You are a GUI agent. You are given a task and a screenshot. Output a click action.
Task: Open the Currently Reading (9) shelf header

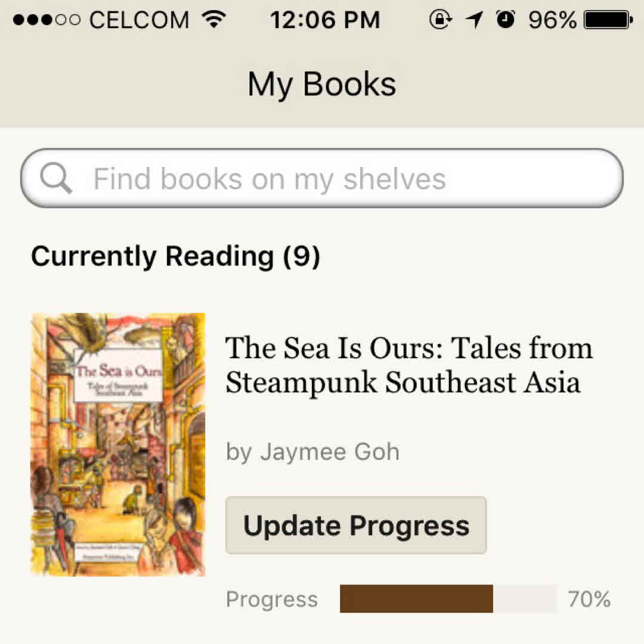(175, 256)
